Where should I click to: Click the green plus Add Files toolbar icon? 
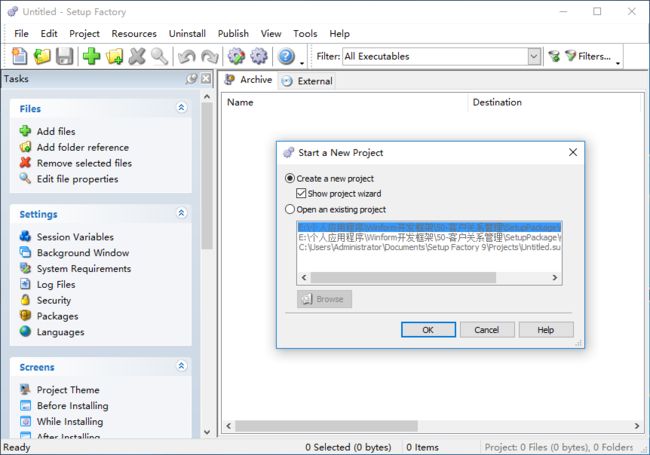(x=92, y=56)
